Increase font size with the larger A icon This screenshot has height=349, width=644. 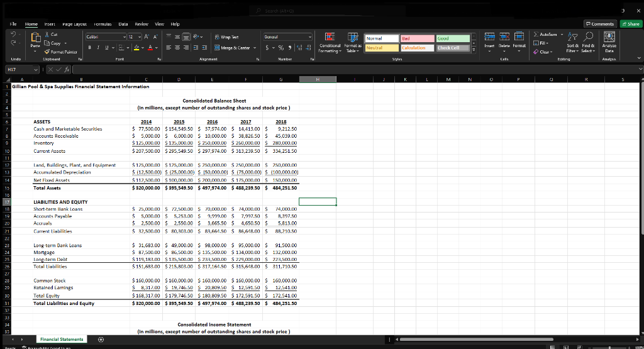tap(147, 37)
